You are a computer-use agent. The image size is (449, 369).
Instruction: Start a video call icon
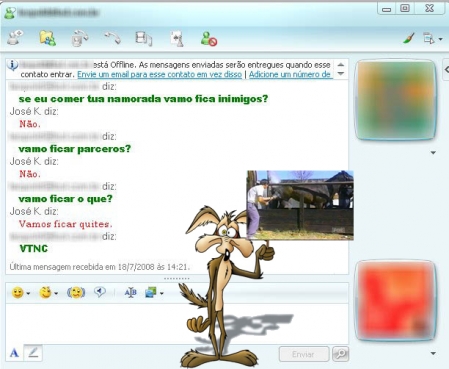pos(80,38)
